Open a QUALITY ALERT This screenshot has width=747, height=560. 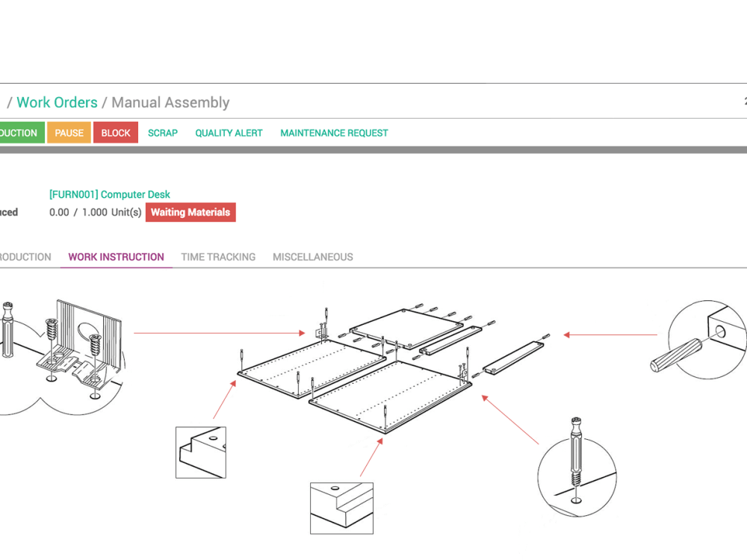(229, 133)
